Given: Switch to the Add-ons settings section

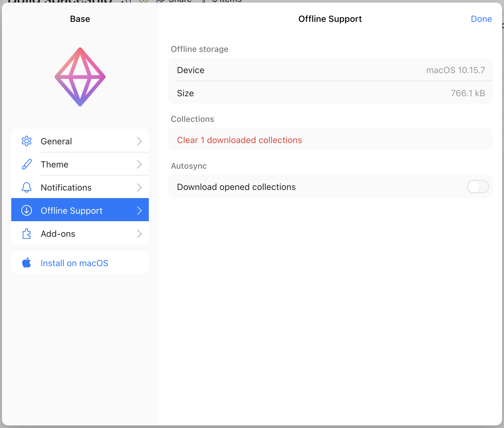Looking at the screenshot, I should click(x=58, y=233).
